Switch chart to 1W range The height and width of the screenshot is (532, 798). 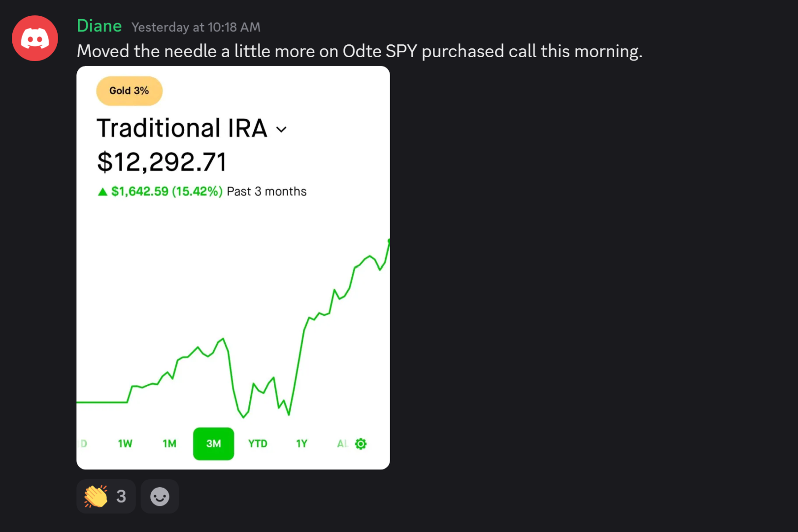125,444
